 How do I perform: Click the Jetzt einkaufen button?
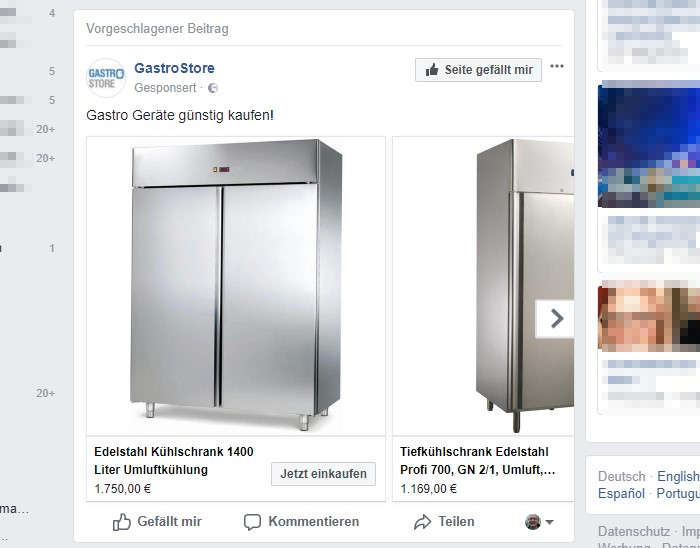click(x=323, y=473)
